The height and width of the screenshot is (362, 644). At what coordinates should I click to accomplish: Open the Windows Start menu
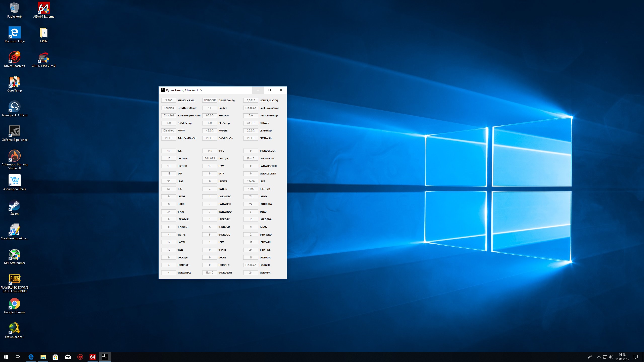coord(6,357)
